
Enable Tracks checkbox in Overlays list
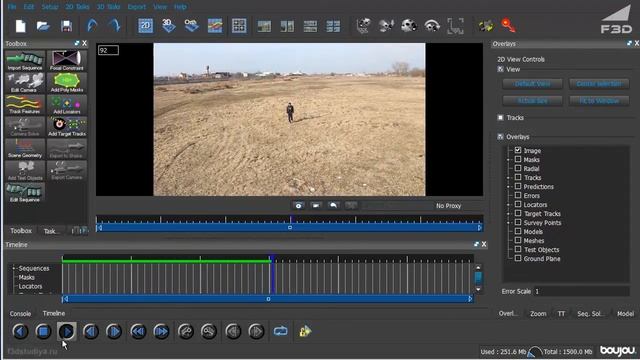(x=518, y=177)
